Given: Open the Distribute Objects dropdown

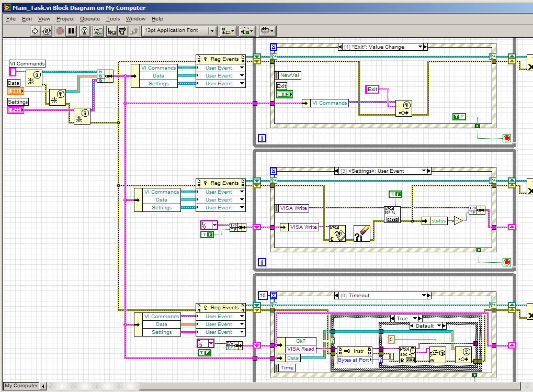Looking at the screenshot, I should [247, 31].
